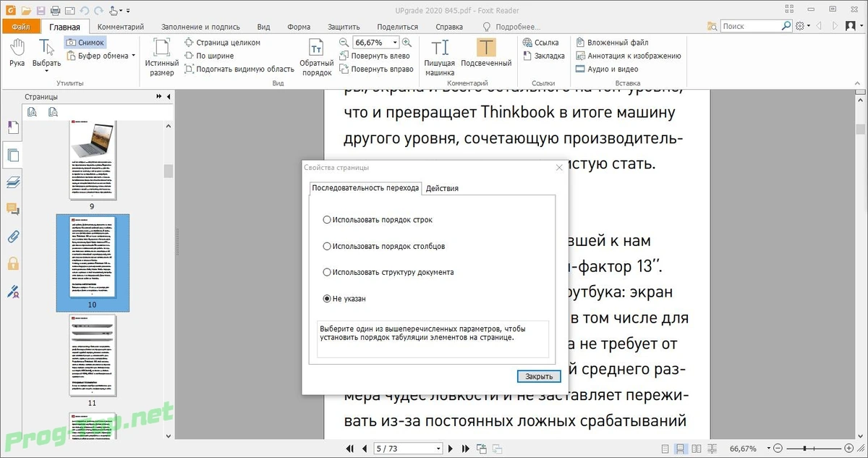Open the Attachments paperclip panel
The height and width of the screenshot is (458, 868).
point(12,237)
